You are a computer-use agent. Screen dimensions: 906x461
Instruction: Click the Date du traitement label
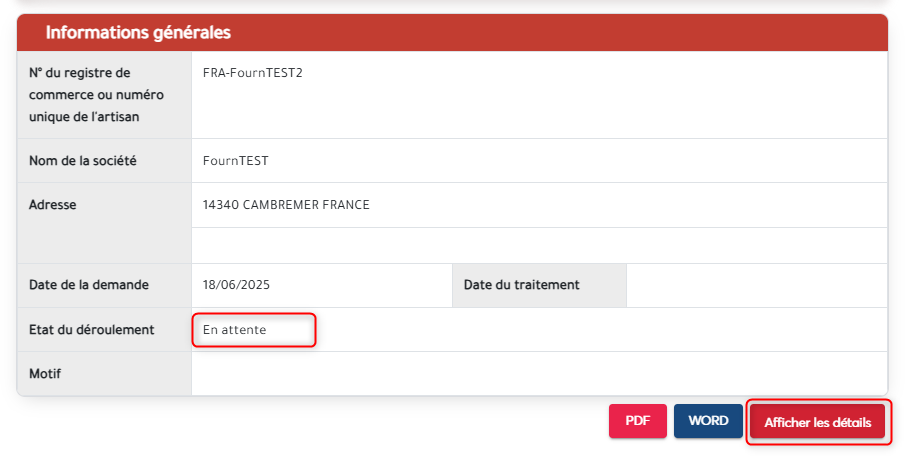[521, 285]
